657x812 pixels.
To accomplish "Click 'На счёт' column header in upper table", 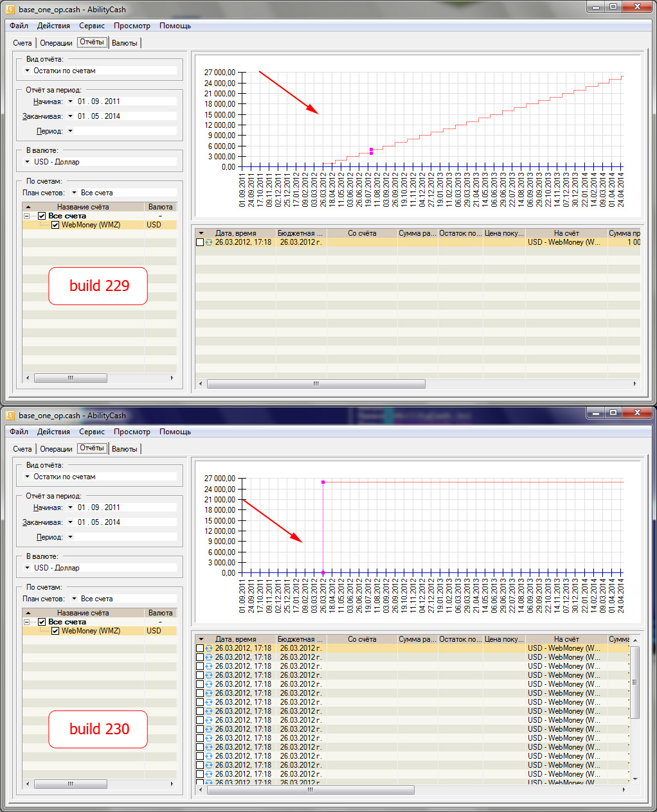I will 566,233.
